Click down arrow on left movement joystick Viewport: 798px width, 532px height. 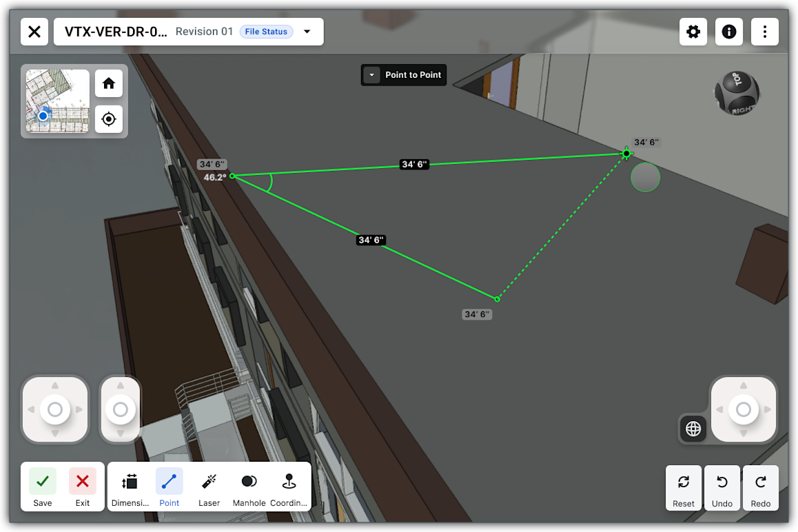pyautogui.click(x=55, y=433)
